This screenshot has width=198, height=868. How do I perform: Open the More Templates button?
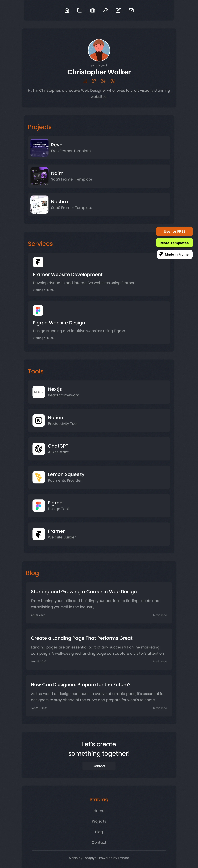pyautogui.click(x=174, y=243)
